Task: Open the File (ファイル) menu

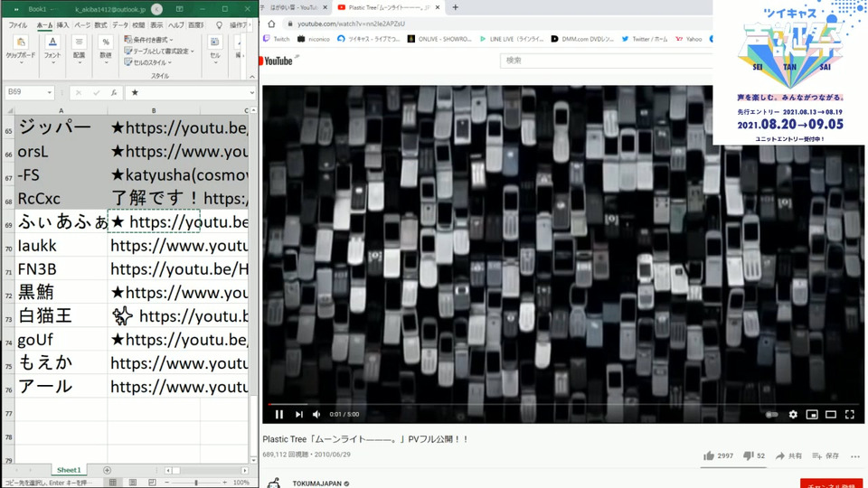Action: click(18, 25)
